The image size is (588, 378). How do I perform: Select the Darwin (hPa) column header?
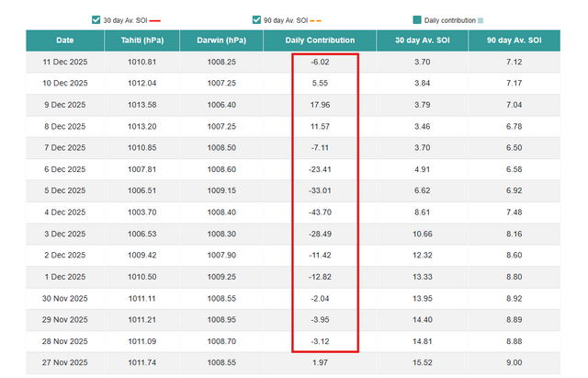(x=221, y=40)
